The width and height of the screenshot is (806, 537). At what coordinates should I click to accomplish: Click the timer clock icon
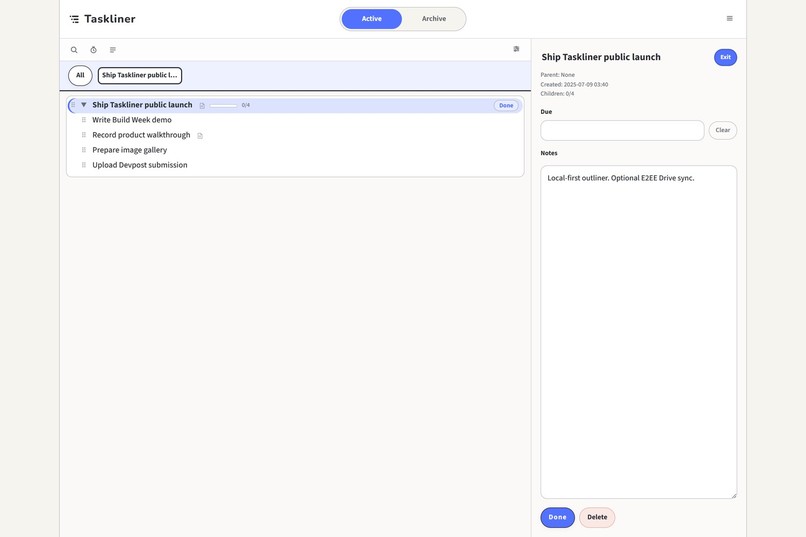pos(94,50)
